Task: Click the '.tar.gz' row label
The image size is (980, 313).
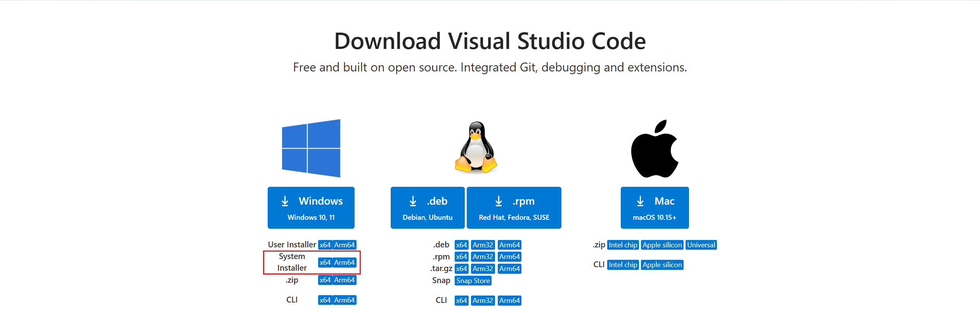Action: 441,268
